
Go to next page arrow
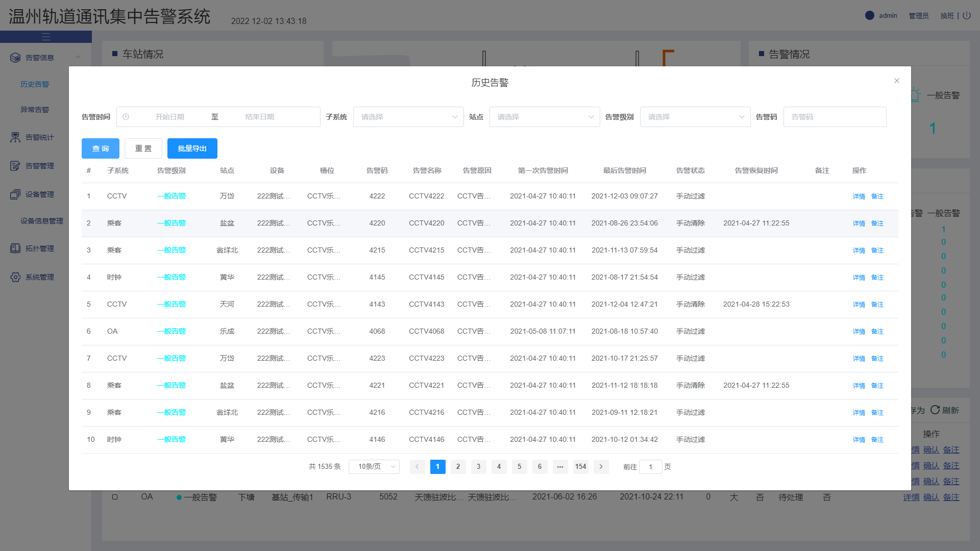(x=601, y=467)
